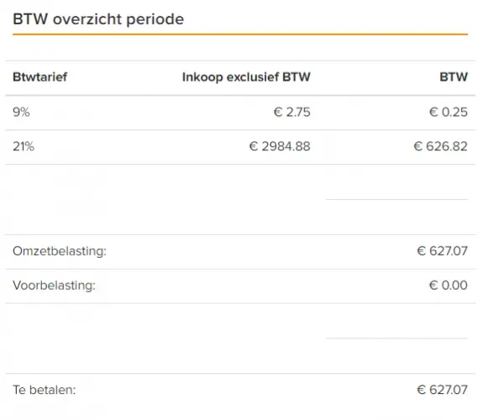This screenshot has height=420, width=504.
Task: Click the € 626.82 BTW amount
Action: [x=440, y=146]
